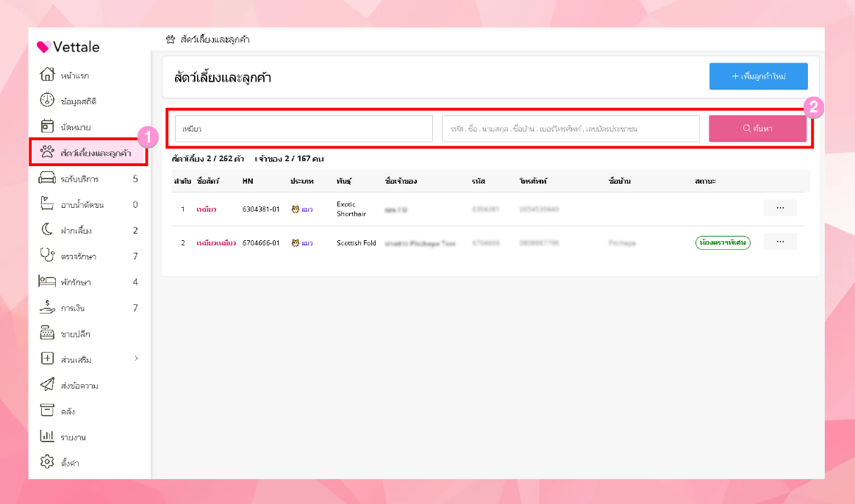This screenshot has height=504, width=855.
Task: Click the cat icon in the เหมียว row
Action: (295, 209)
